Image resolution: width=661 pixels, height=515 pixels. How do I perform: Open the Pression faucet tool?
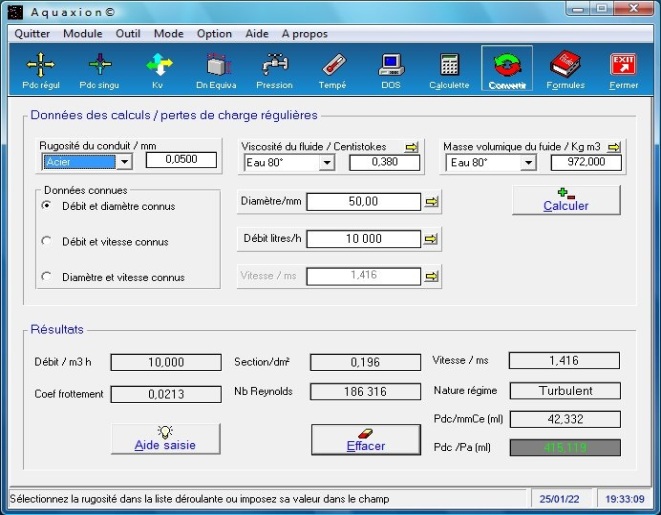click(274, 69)
